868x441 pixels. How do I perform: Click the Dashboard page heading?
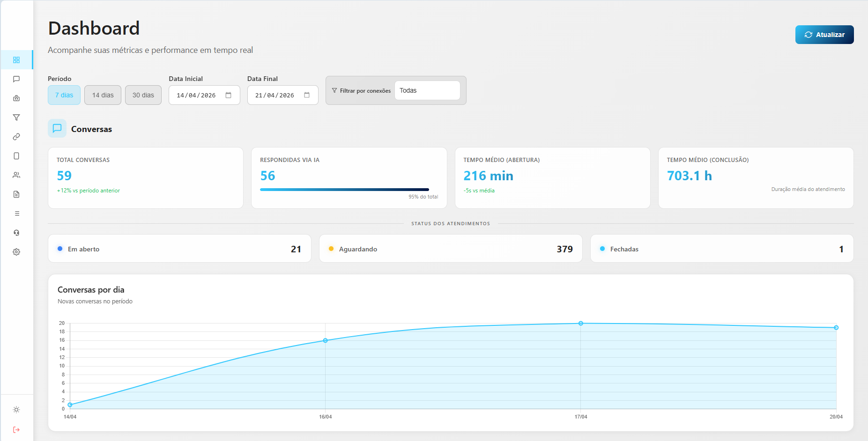[94, 28]
